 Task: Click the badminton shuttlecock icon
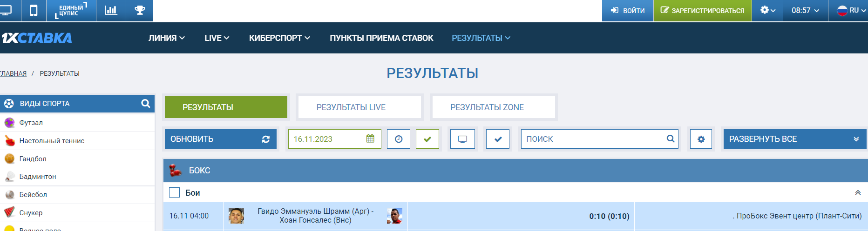pos(9,177)
